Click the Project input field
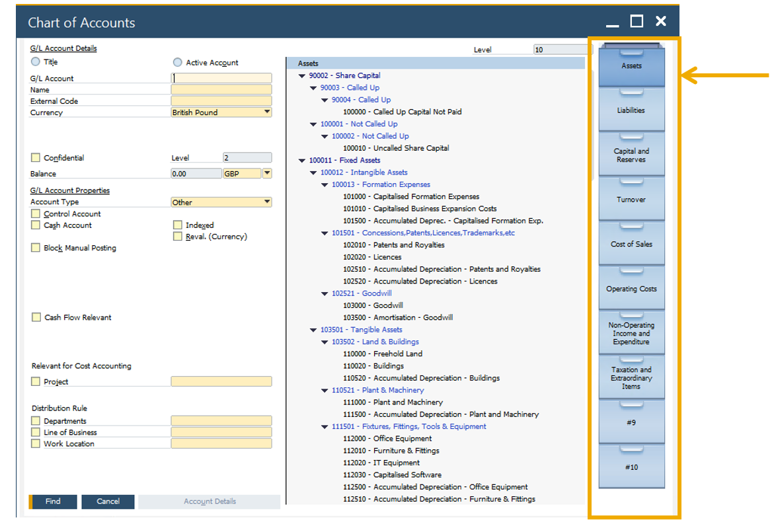 [221, 381]
